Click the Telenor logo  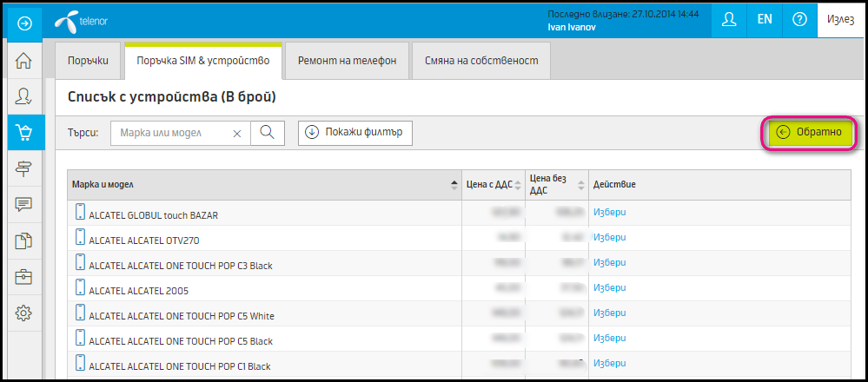tap(82, 23)
